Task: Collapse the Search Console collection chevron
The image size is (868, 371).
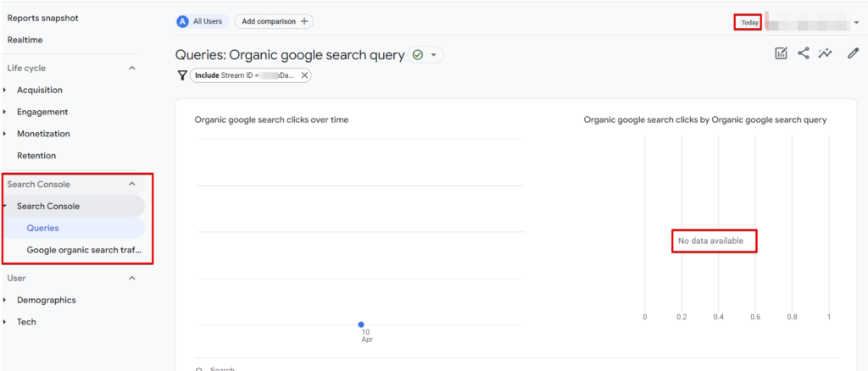Action: [x=131, y=184]
